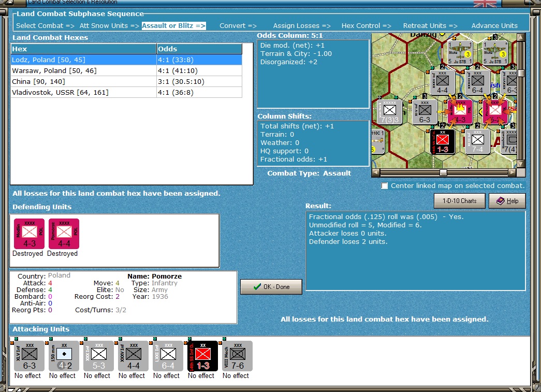The width and height of the screenshot is (541, 392).
Task: Click map horizontal scrollbar thumb
Action: click(x=443, y=172)
